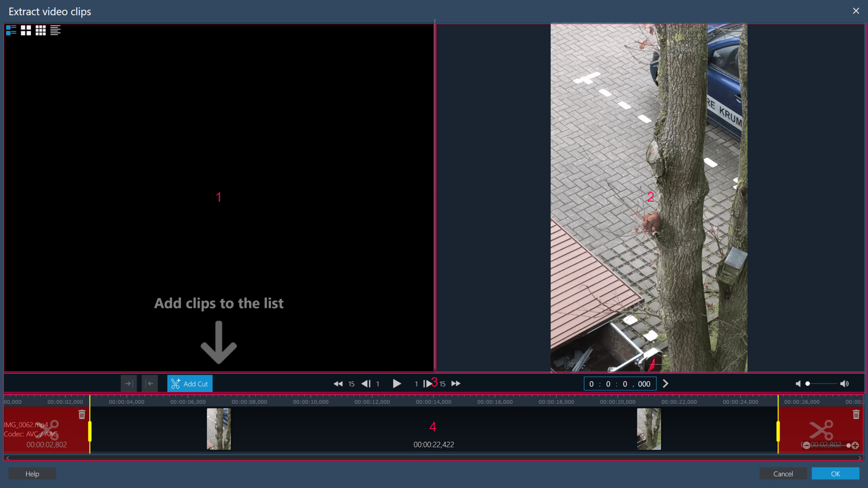The image size is (868, 488).
Task: Click the Add Cut button
Action: pyautogui.click(x=189, y=383)
